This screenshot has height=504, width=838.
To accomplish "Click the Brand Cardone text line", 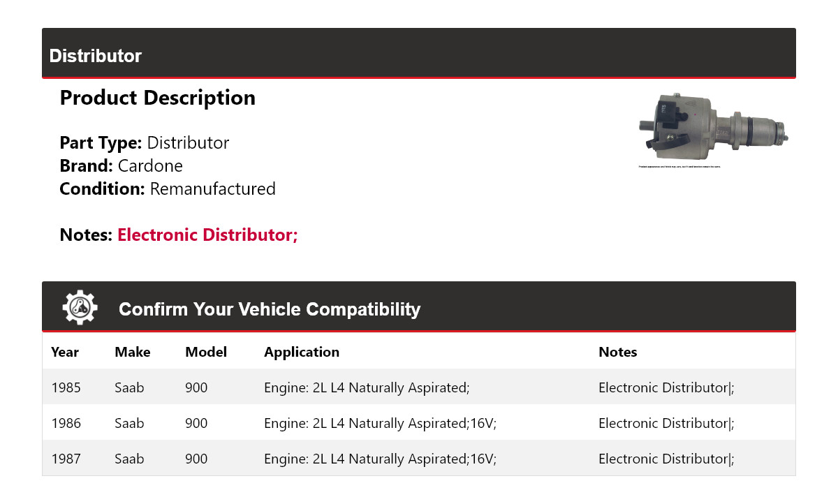I will 122,166.
